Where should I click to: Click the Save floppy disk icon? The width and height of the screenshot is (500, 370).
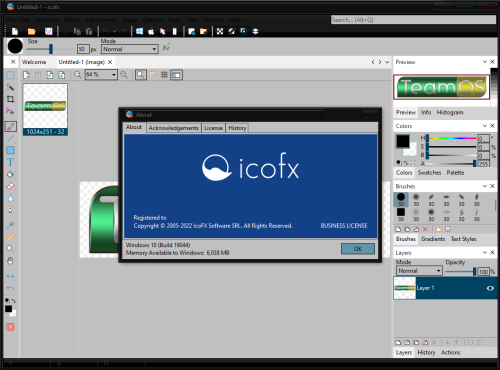[49, 31]
